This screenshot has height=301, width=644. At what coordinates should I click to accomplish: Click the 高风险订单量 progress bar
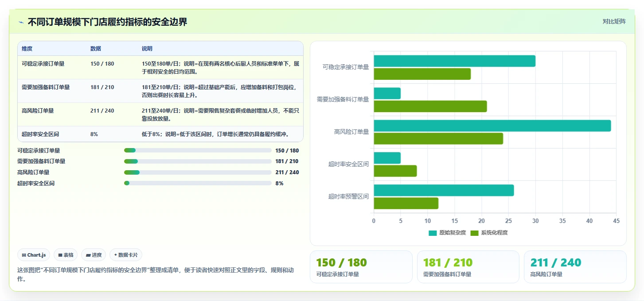point(198,172)
